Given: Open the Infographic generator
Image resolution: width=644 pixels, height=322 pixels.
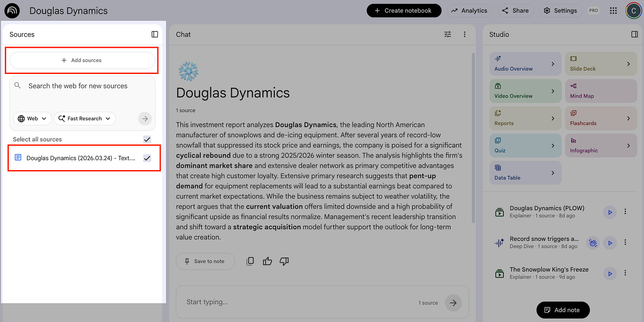Looking at the screenshot, I should [601, 145].
